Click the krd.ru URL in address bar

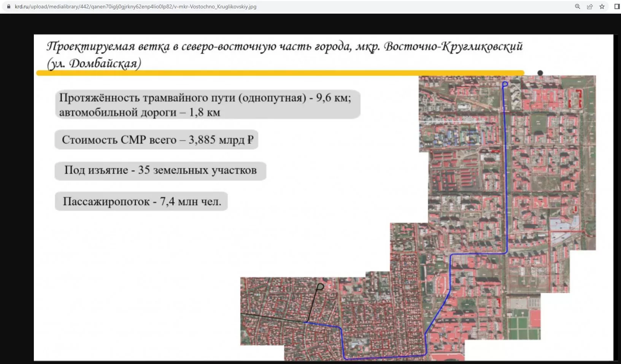pos(135,6)
